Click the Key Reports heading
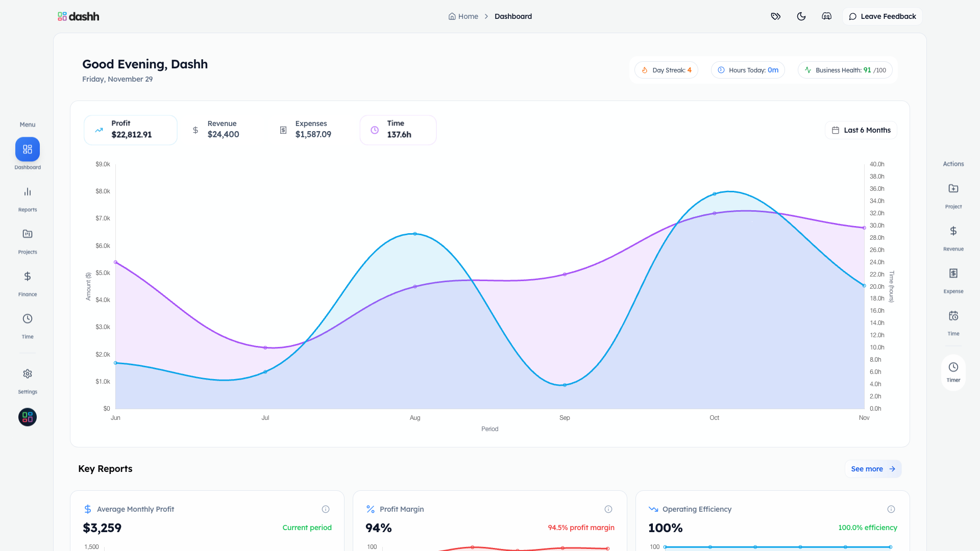This screenshot has height=551, width=980. (x=105, y=469)
